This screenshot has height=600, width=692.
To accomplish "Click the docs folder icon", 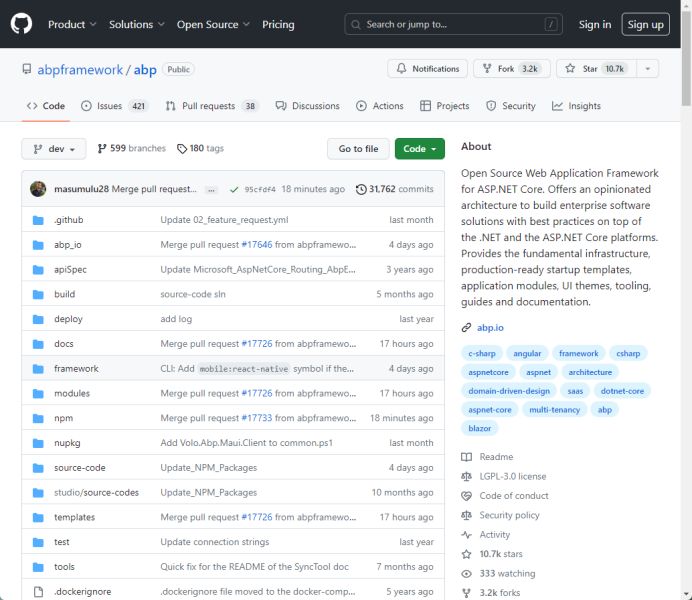I will 38,343.
